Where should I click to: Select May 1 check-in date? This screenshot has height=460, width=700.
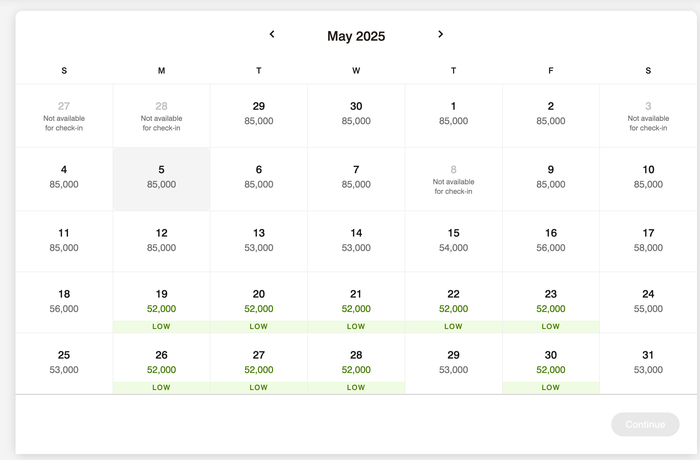454,116
